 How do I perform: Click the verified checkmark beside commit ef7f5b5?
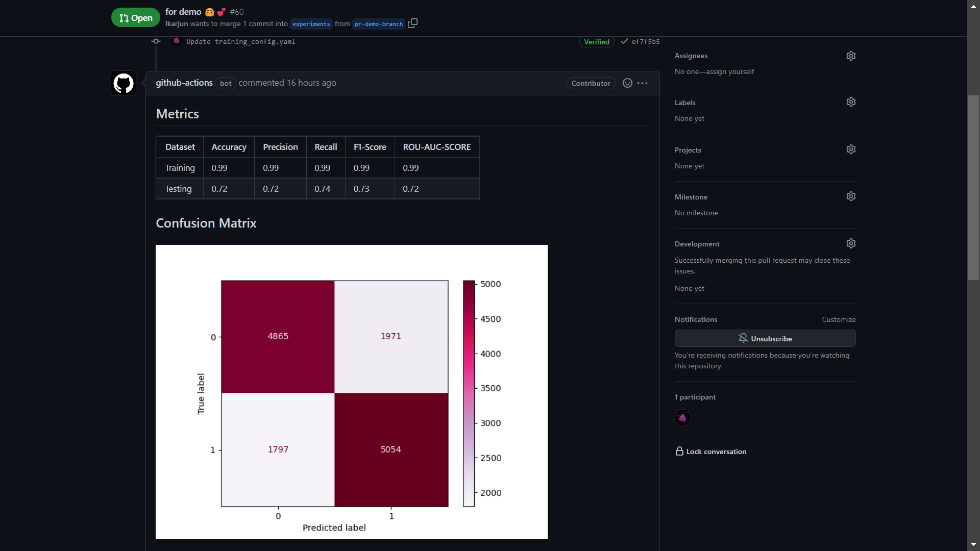[624, 41]
